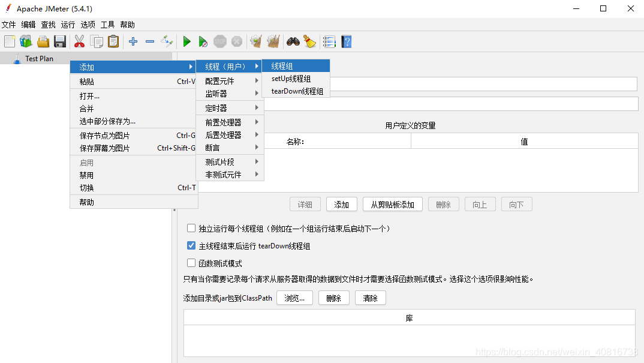The width and height of the screenshot is (644, 363).
Task: Click the Toggle enable/disable icon
Action: (x=167, y=41)
